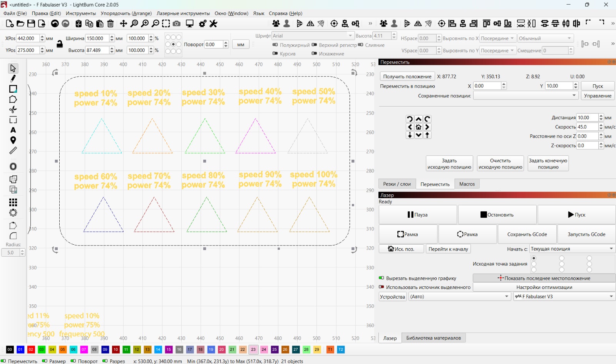Viewport: 616px width, 364px height.
Task: Open the Окно (Window) menu
Action: click(x=231, y=13)
